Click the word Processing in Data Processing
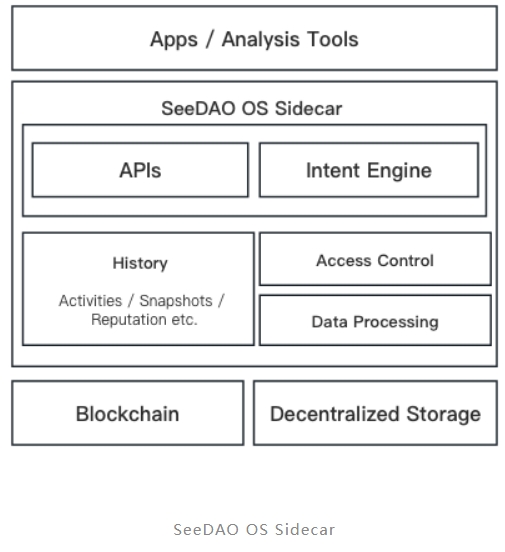Image resolution: width=505 pixels, height=552 pixels. (x=396, y=322)
